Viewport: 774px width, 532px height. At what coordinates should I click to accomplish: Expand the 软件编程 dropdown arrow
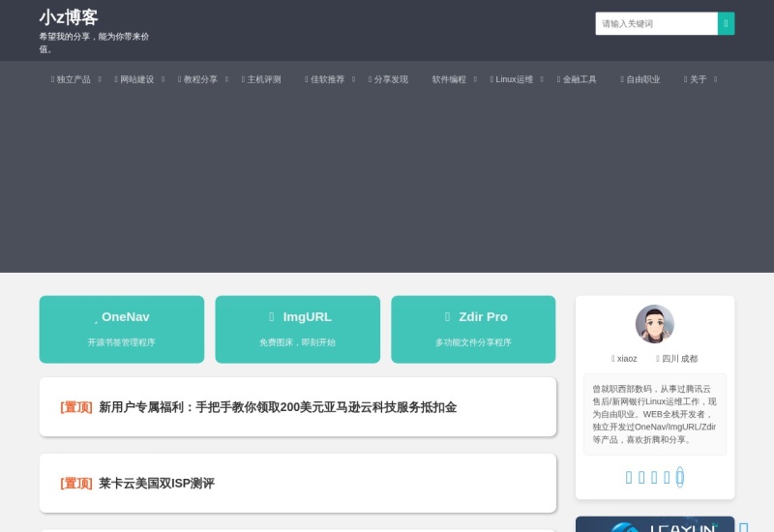click(x=475, y=79)
